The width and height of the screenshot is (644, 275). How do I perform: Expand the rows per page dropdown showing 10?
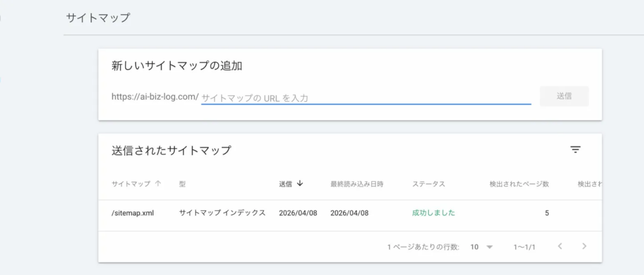[482, 247]
